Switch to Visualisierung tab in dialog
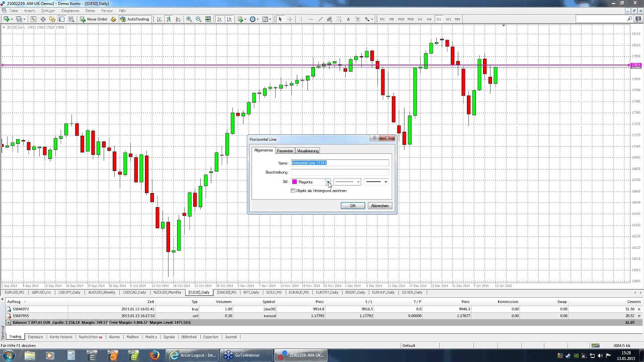This screenshot has height=362, width=644. 307,151
